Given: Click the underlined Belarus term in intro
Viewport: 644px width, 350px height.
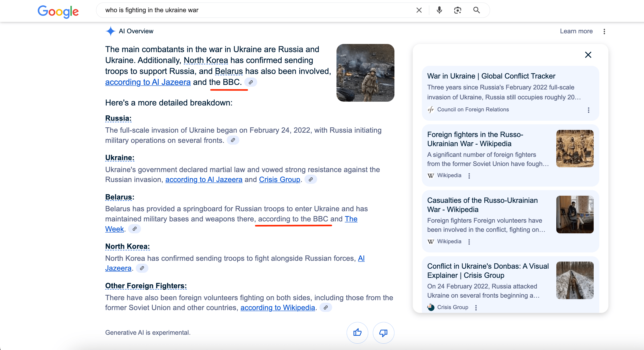Looking at the screenshot, I should tap(229, 71).
